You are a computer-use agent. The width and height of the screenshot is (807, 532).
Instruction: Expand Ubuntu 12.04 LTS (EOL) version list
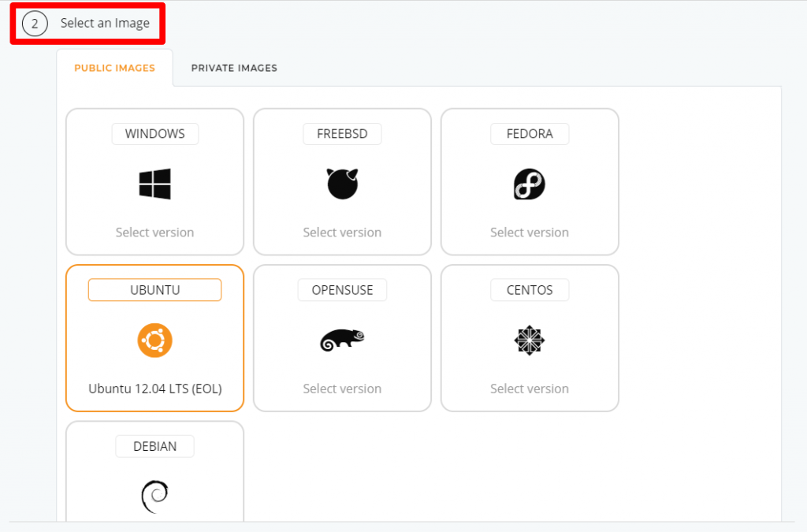pyautogui.click(x=155, y=389)
